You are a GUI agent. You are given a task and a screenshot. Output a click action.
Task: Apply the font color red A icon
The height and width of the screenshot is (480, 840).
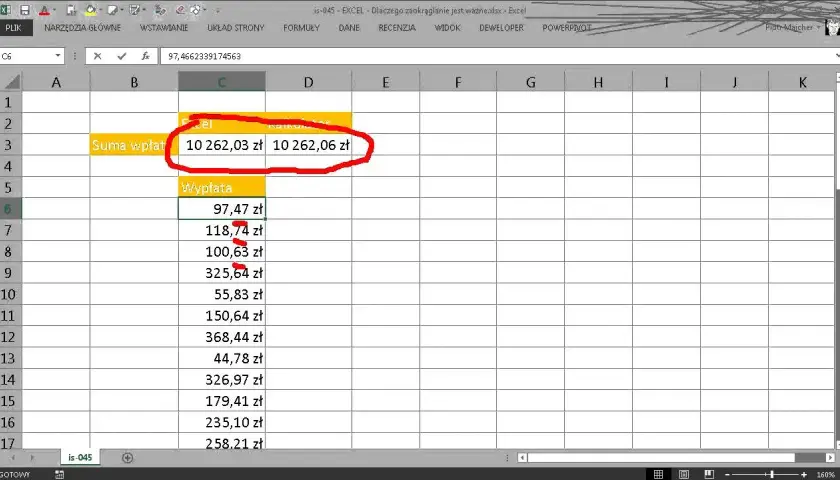(44, 10)
